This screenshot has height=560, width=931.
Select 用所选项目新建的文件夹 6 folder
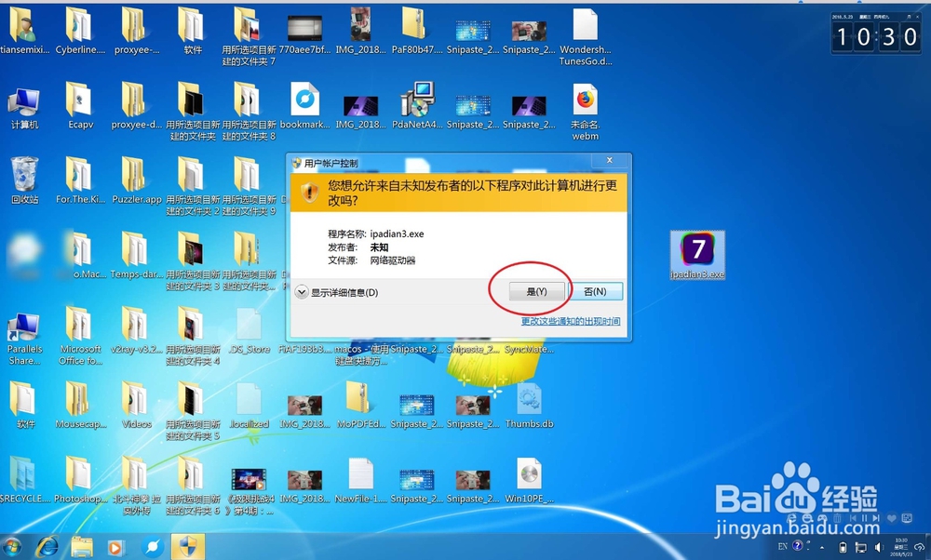tap(193, 486)
